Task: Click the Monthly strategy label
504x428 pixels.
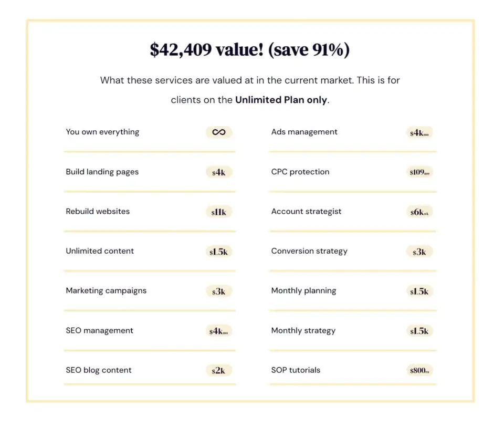Action: point(303,330)
